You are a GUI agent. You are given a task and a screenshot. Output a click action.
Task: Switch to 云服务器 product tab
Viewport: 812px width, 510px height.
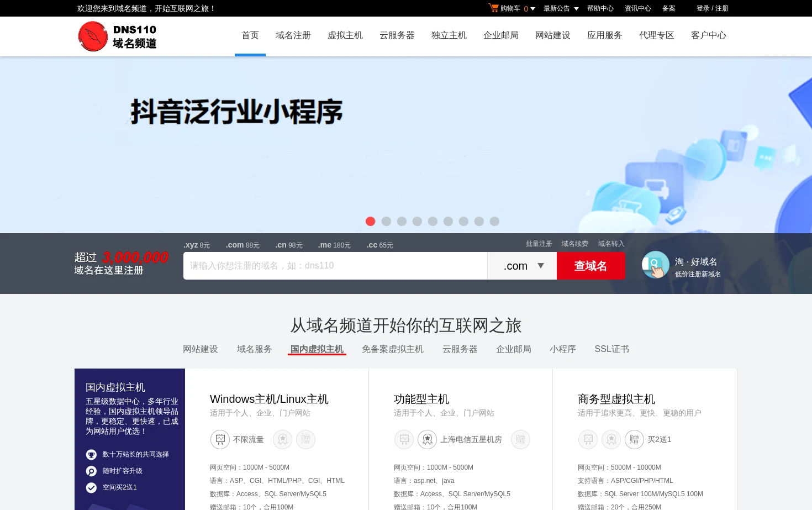point(460,349)
